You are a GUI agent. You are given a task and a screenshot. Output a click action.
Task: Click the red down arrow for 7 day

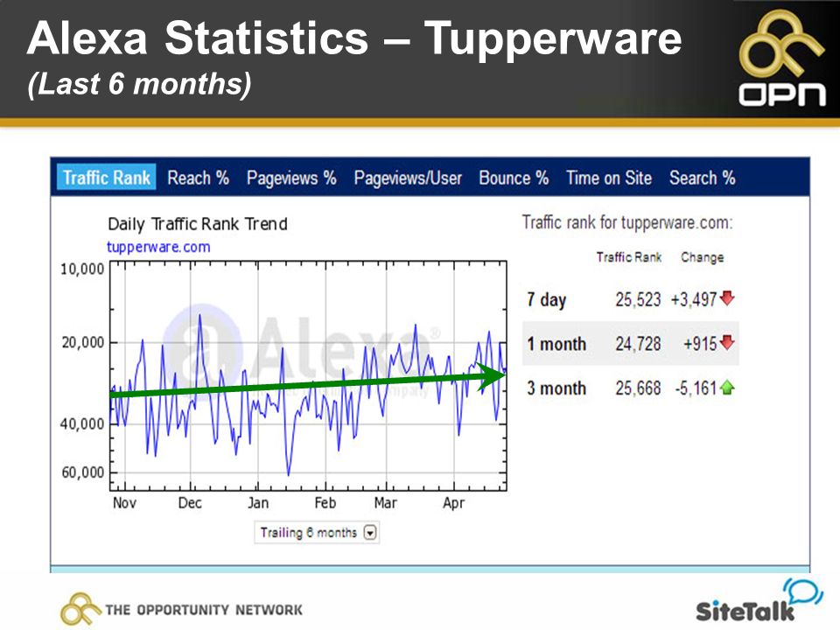click(x=727, y=297)
